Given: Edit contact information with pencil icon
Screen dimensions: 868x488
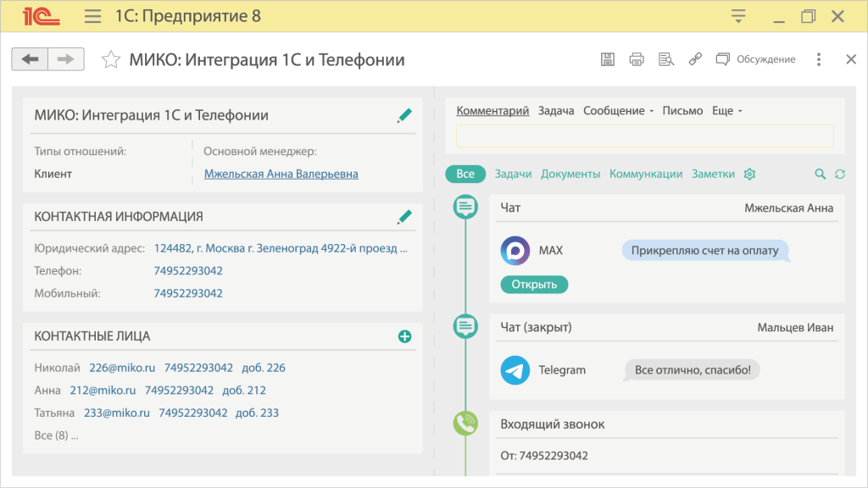Looking at the screenshot, I should click(404, 217).
